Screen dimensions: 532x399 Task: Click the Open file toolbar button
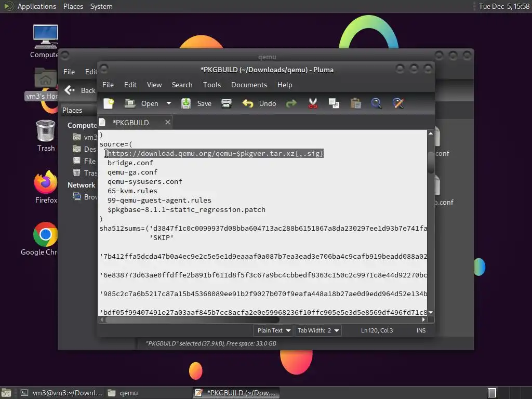pos(141,103)
